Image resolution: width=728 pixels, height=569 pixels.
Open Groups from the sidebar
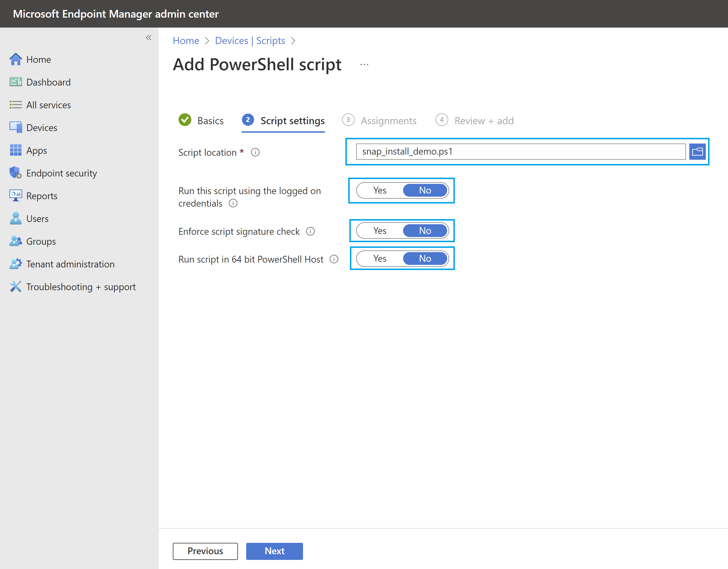(40, 241)
